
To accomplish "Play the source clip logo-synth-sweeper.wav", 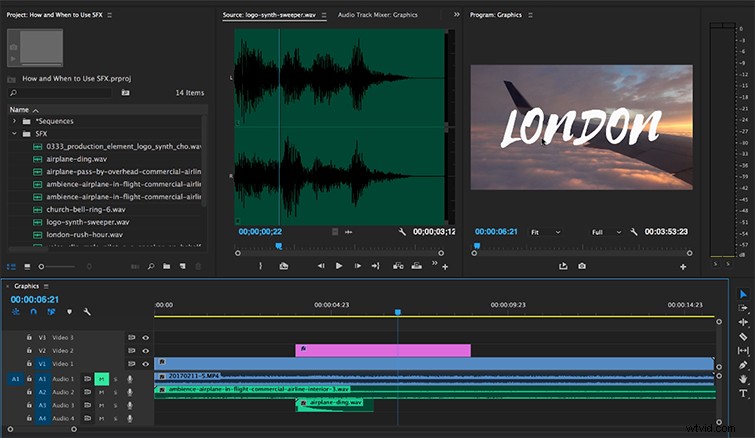I will coord(339,266).
